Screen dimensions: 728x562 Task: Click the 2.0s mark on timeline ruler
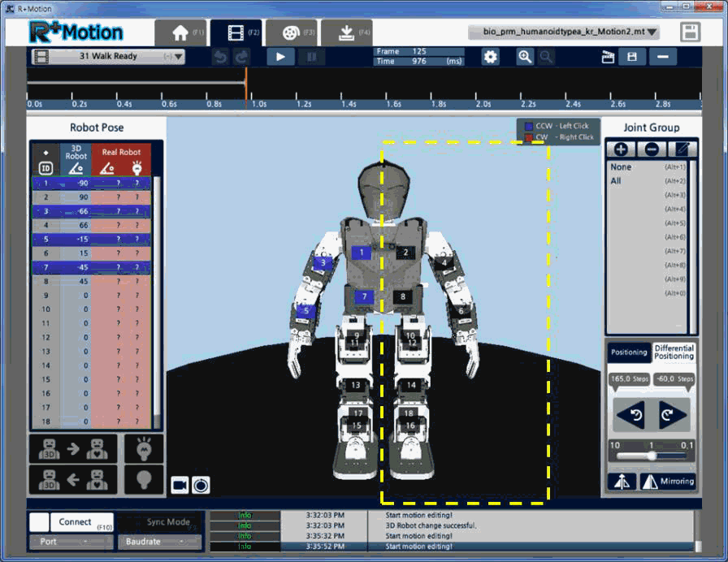tap(483, 104)
